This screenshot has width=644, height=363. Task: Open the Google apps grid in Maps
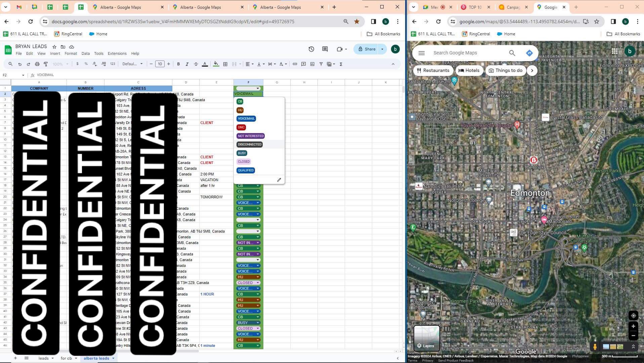point(614,51)
